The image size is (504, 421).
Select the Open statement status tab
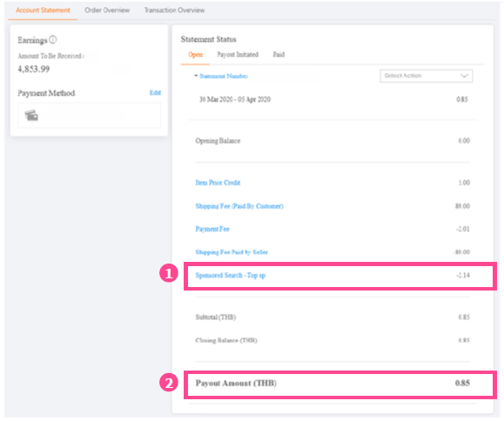tap(196, 55)
